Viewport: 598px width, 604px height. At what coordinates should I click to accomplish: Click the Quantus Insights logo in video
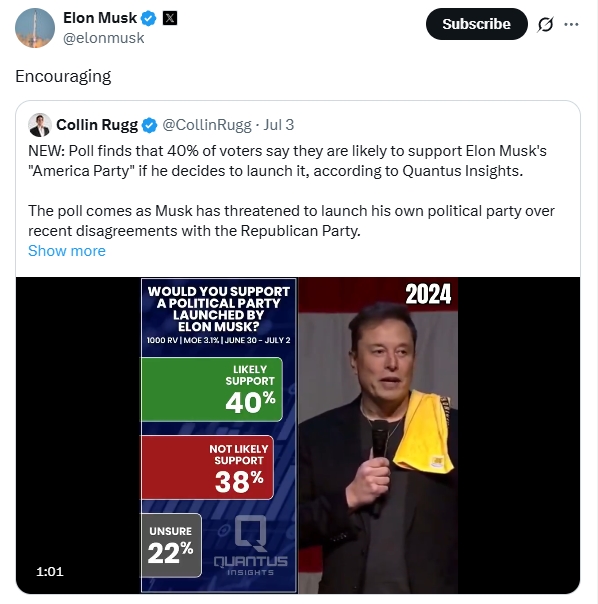pyautogui.click(x=250, y=546)
